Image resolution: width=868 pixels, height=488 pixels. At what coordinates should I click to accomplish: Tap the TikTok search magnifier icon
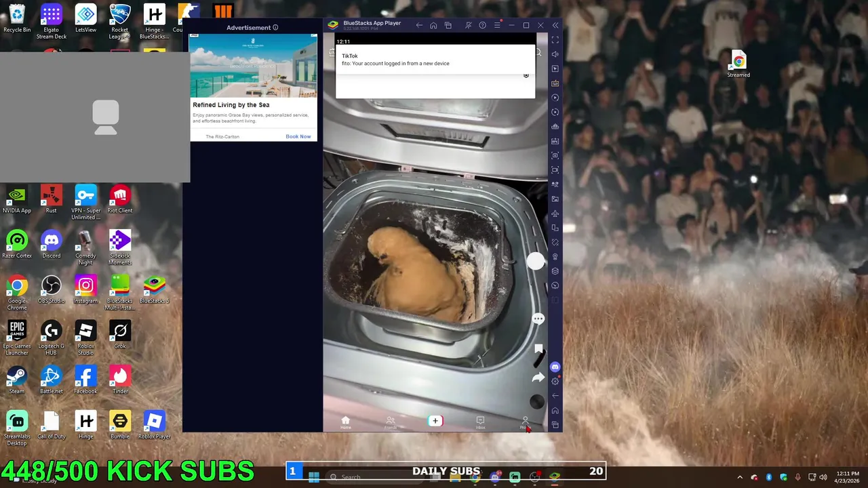(x=538, y=52)
